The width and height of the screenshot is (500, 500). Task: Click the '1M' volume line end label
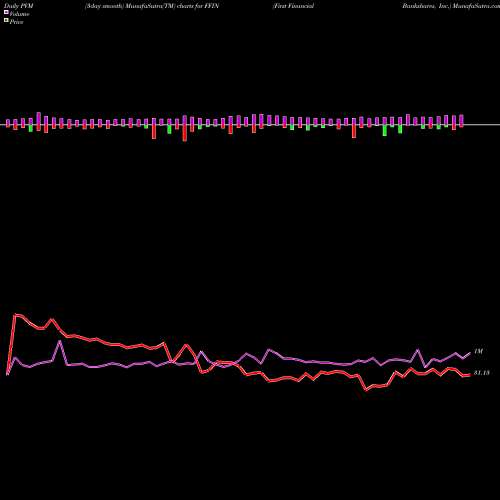[x=478, y=351]
